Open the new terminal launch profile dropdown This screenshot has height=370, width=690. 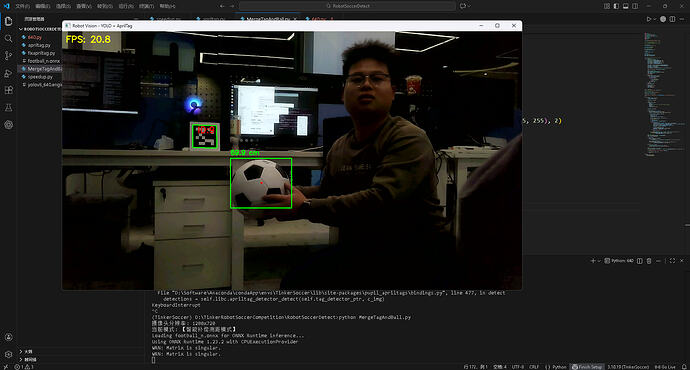tap(598, 261)
